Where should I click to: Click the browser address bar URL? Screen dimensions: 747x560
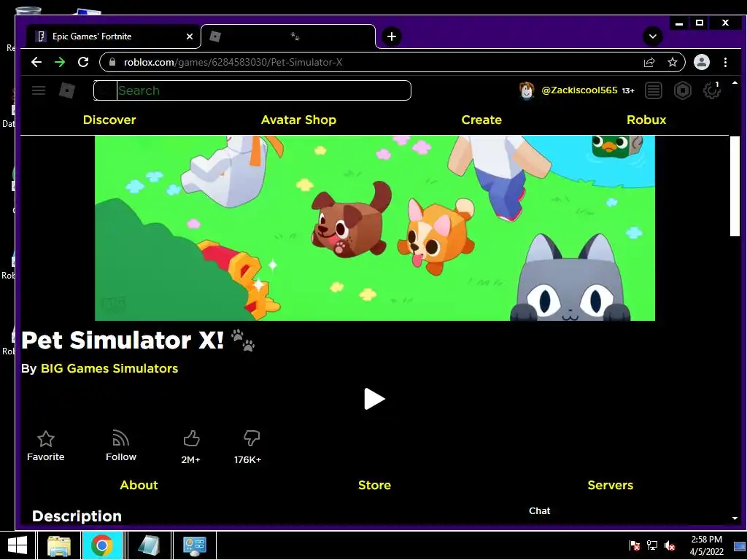233,63
